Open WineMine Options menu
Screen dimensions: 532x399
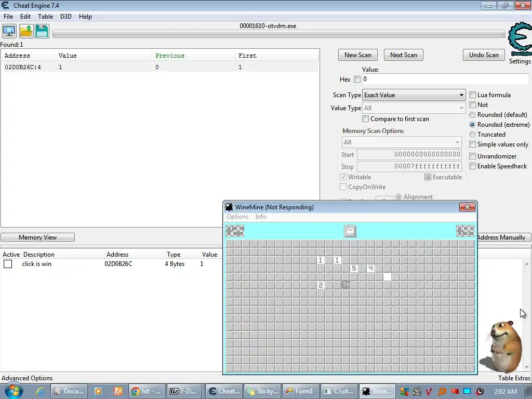coord(237,217)
